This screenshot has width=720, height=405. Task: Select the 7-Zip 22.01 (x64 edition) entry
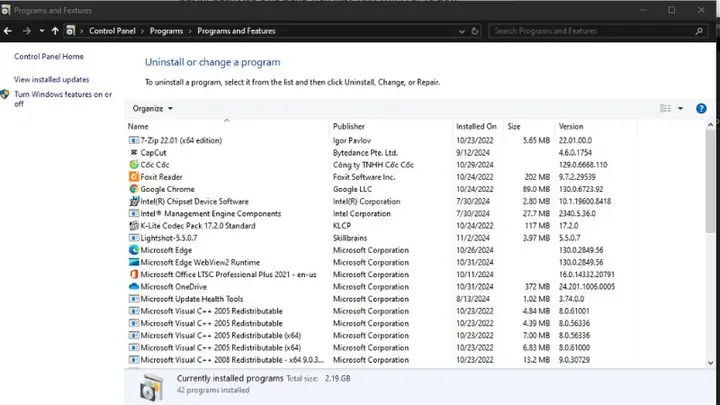[181, 140]
